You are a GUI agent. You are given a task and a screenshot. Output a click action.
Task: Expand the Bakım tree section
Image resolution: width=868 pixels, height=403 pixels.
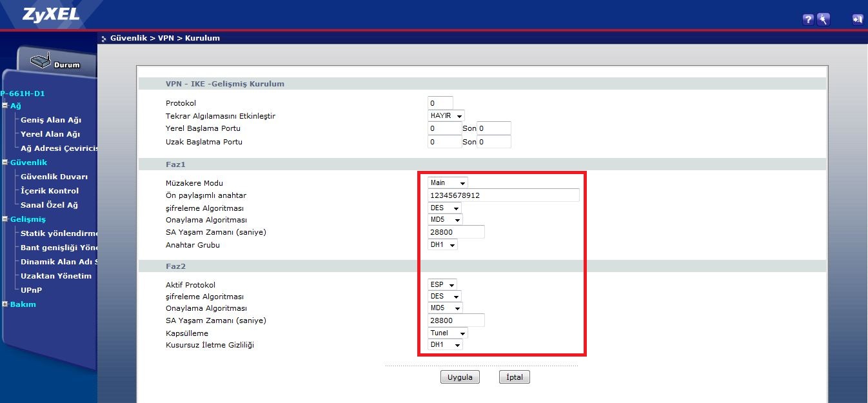(5, 304)
